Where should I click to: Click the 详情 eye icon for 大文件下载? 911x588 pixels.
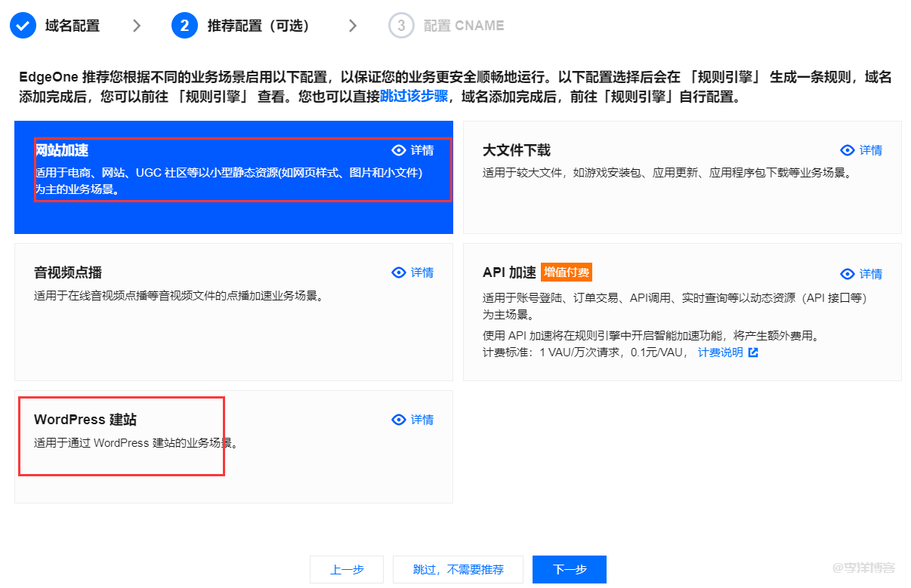[848, 150]
